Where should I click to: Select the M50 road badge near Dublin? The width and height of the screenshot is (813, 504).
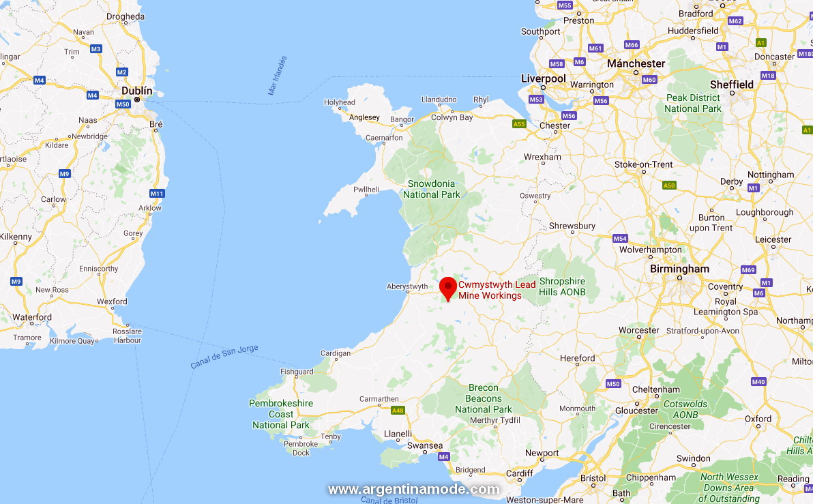point(123,104)
